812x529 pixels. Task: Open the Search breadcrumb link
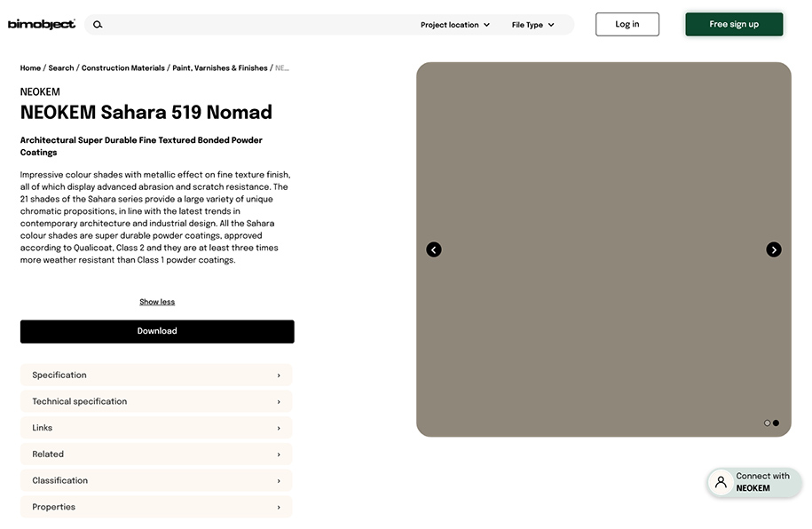point(61,67)
